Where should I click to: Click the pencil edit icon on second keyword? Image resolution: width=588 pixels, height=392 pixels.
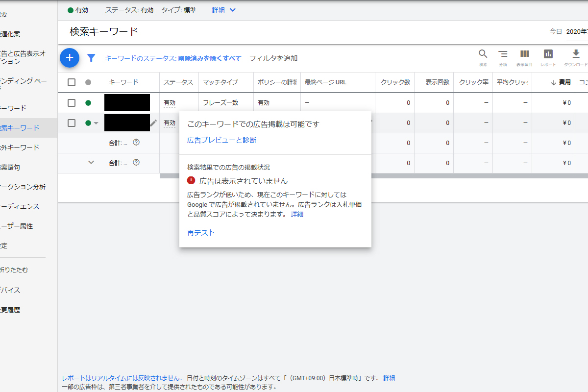(x=153, y=123)
